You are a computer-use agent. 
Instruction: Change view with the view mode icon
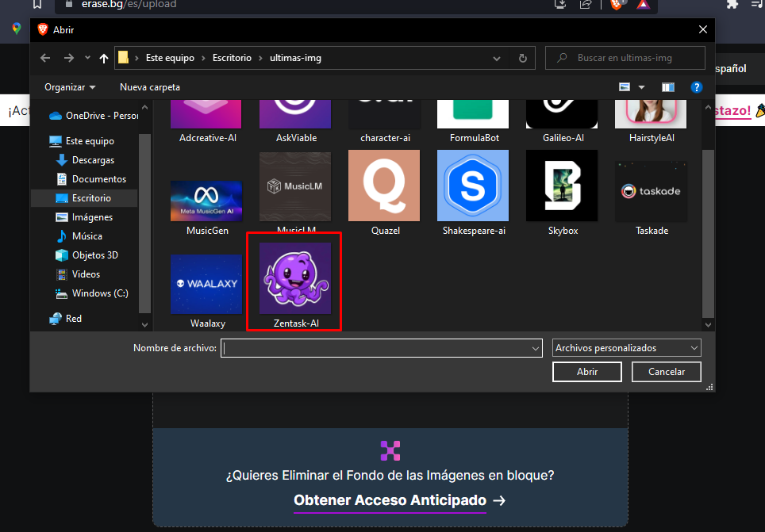tap(625, 86)
